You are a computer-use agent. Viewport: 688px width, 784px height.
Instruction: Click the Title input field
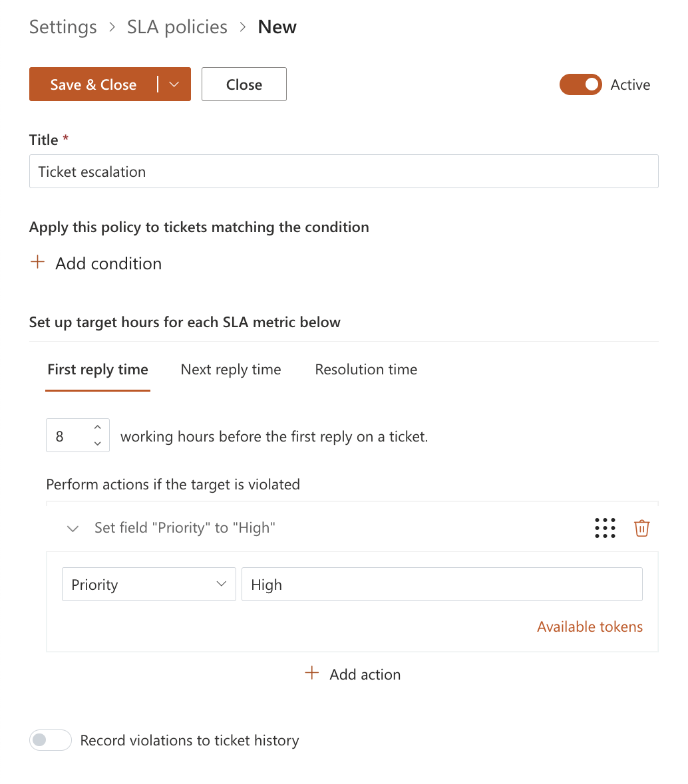pyautogui.click(x=343, y=172)
